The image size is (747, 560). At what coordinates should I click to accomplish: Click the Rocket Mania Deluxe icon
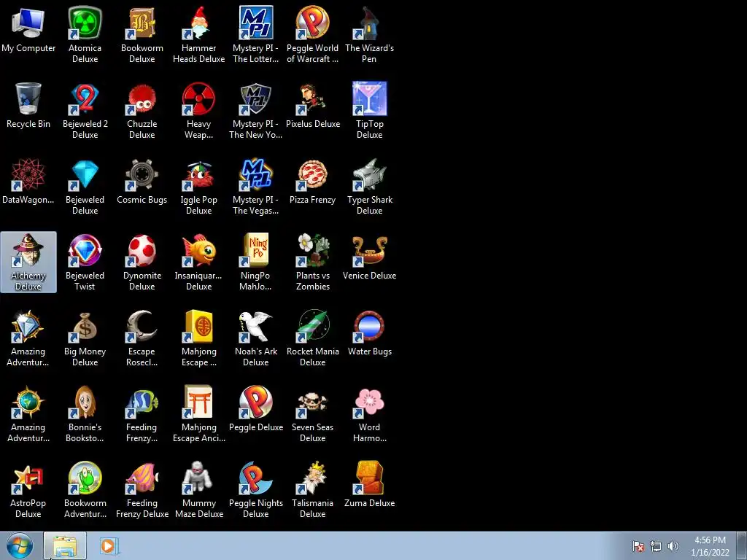312,326
